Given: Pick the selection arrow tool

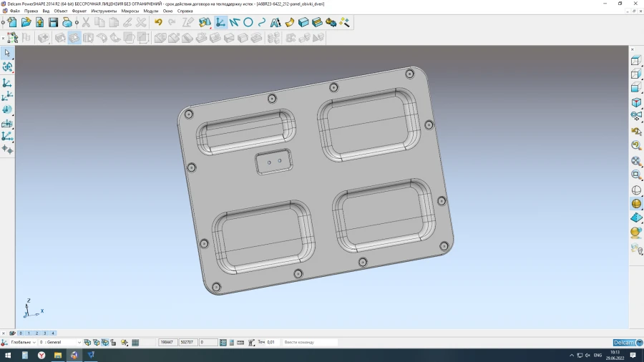Looking at the screenshot, I should [7, 53].
